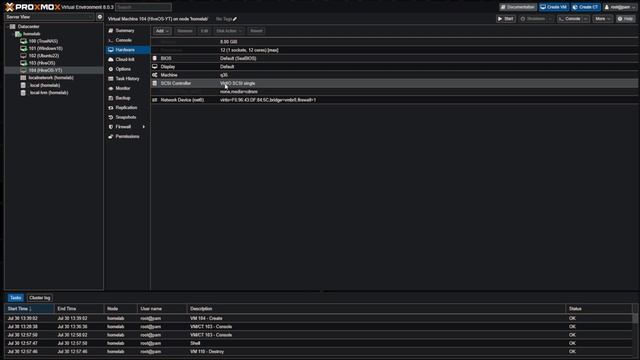Collapse the Datacenter tree node

coord(7,27)
